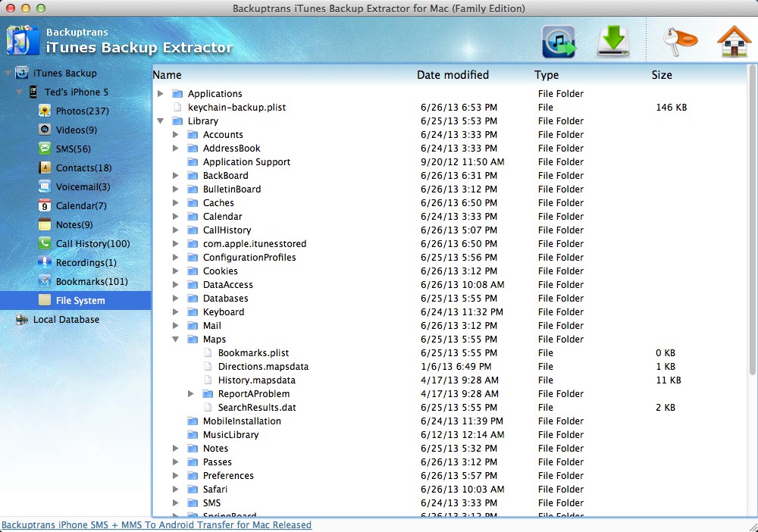758x532 pixels.
Task: Select the Recordings(1) microphone icon
Action: (45, 262)
